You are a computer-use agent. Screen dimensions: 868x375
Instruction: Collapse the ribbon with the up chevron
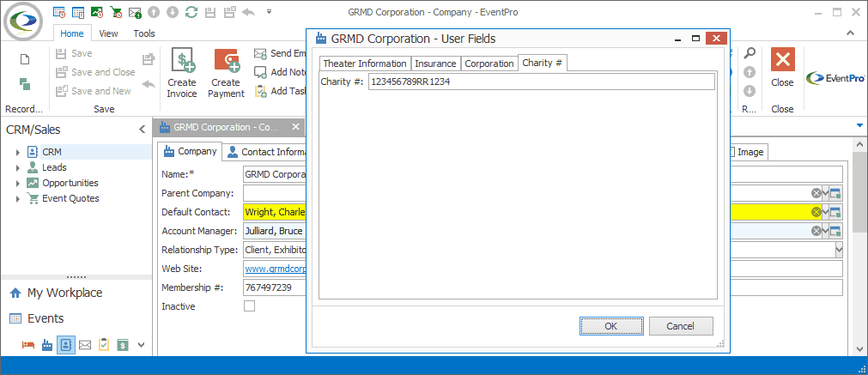[851, 33]
